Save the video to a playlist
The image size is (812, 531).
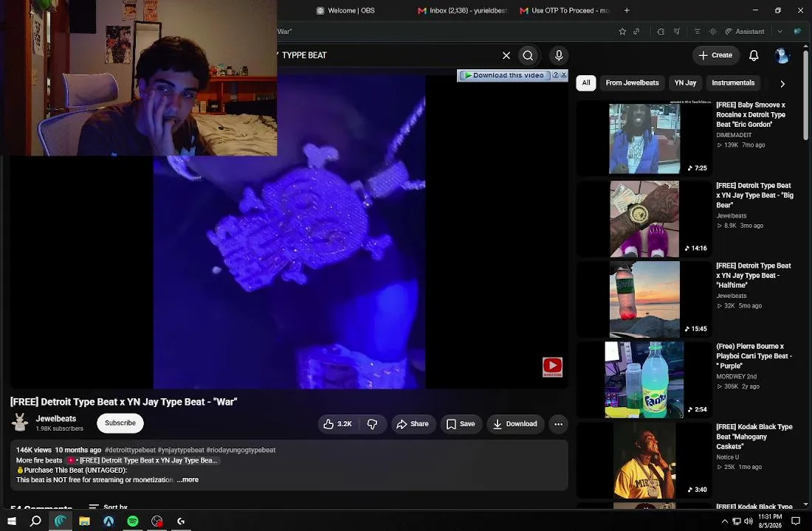(x=461, y=424)
